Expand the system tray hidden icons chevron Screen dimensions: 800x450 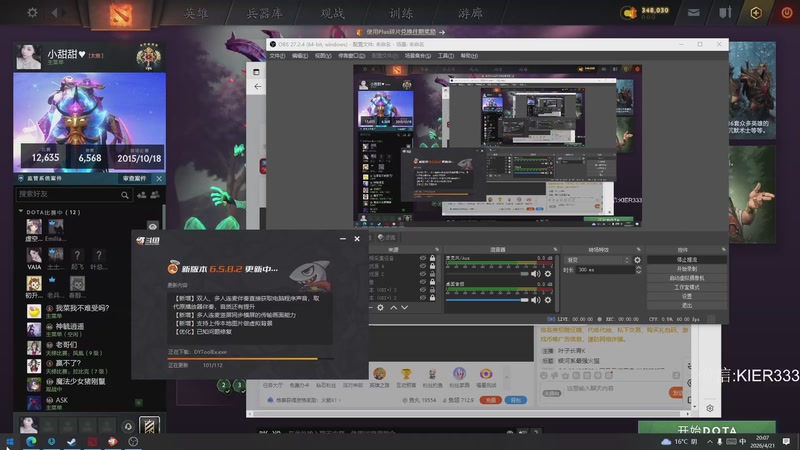pos(709,442)
